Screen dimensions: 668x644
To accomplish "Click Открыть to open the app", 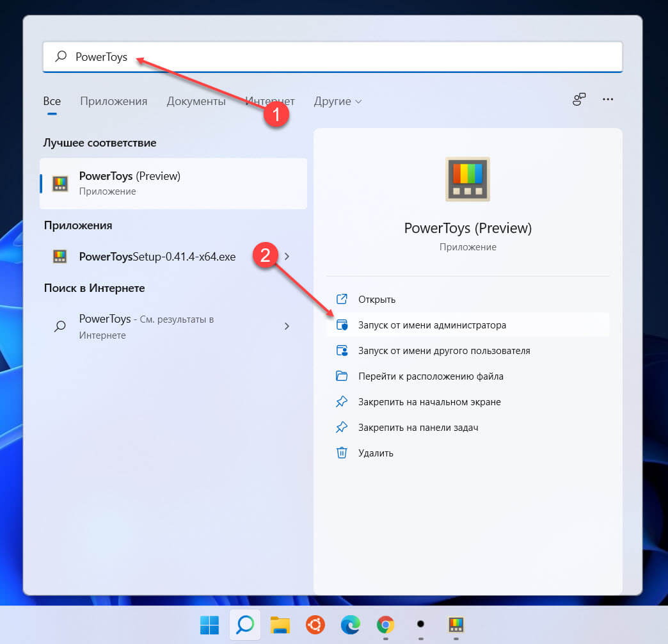I will click(468, 300).
